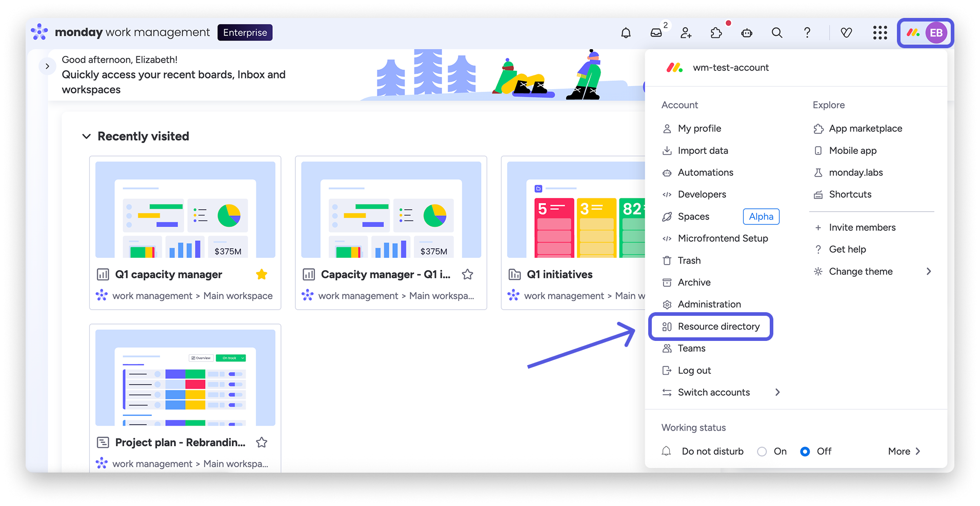The height and width of the screenshot is (506, 980).
Task: Open the Developers menu item
Action: coord(702,194)
